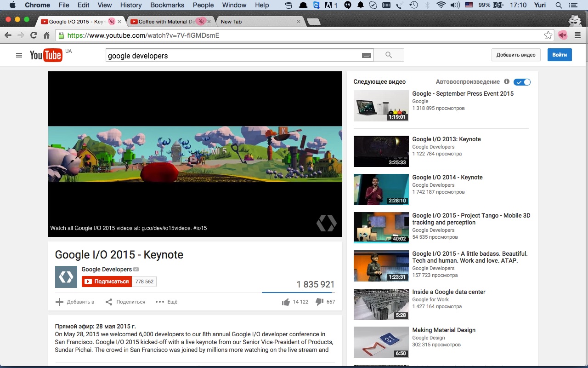The height and width of the screenshot is (368, 588).
Task: Switch to the New Tab tab
Action: [x=257, y=22]
